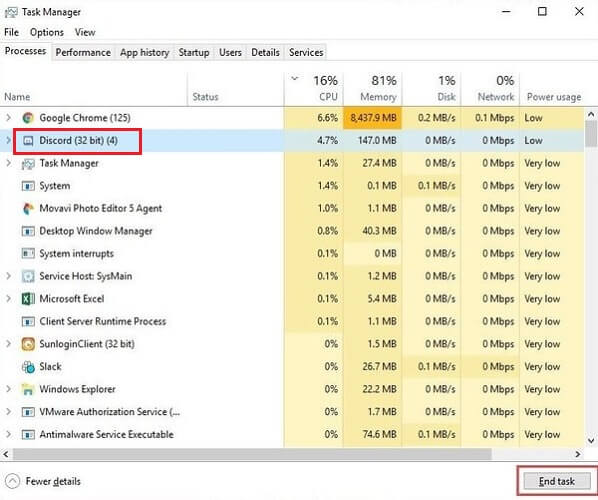
Task: Sort by the Status column header
Action: tap(236, 89)
